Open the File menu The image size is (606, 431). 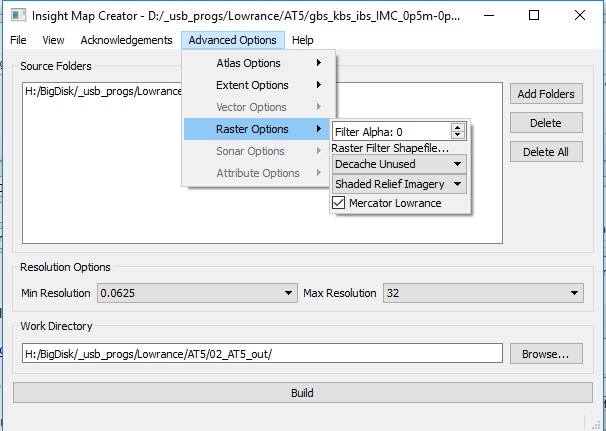click(20, 40)
